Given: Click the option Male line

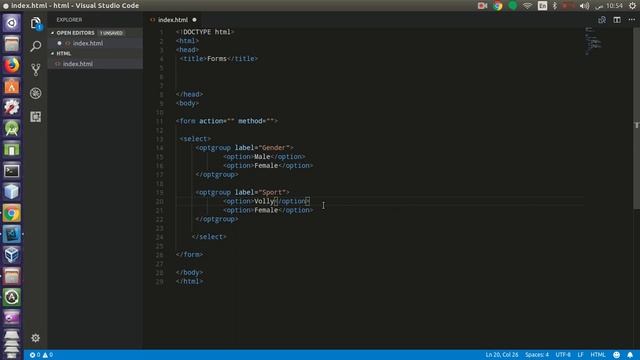Looking at the screenshot, I should click(264, 157).
